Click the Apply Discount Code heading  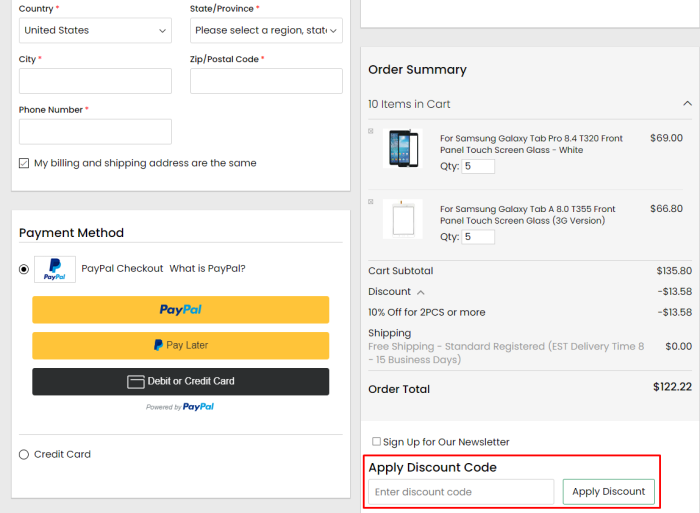[433, 467]
